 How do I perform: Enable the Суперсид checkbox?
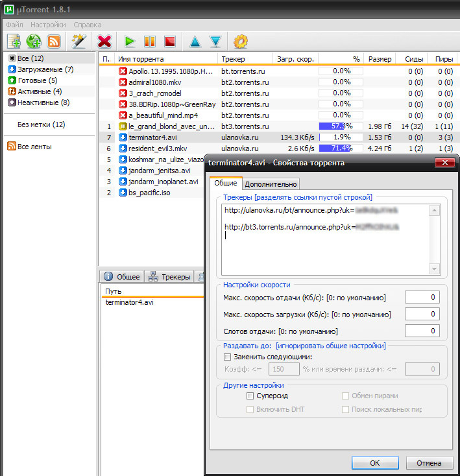pos(250,396)
